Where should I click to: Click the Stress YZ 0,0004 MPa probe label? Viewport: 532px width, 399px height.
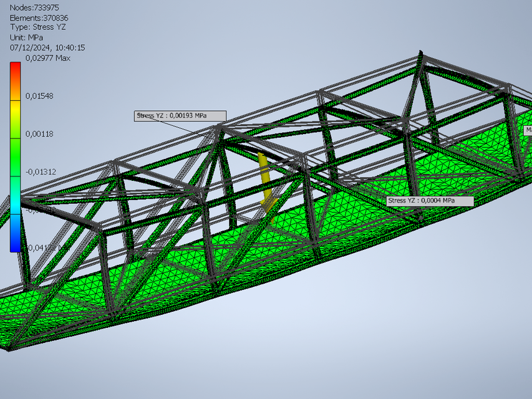(429, 201)
